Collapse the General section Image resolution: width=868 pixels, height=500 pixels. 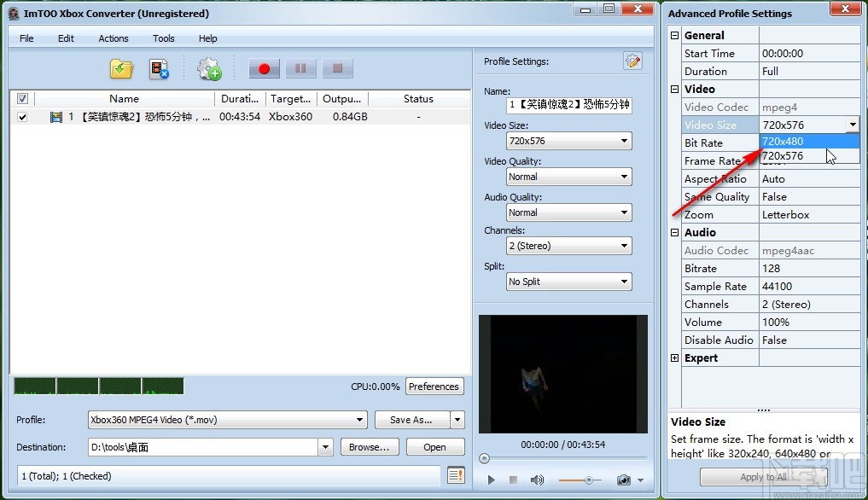pos(674,36)
